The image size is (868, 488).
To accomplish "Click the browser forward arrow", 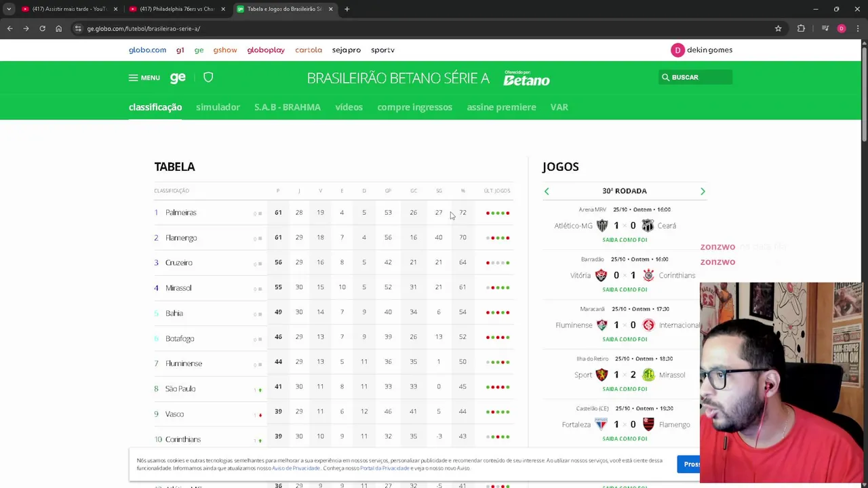I will click(x=26, y=28).
